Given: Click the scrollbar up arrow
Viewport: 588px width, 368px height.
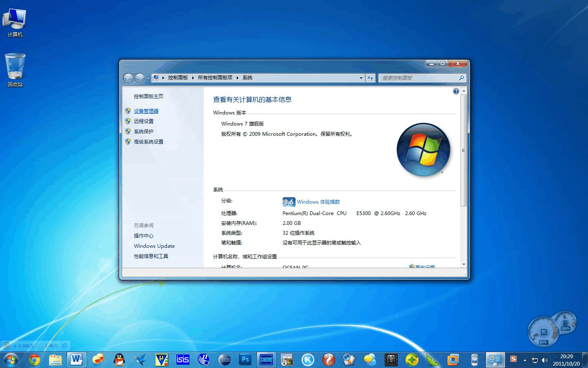Looking at the screenshot, I should click(463, 91).
